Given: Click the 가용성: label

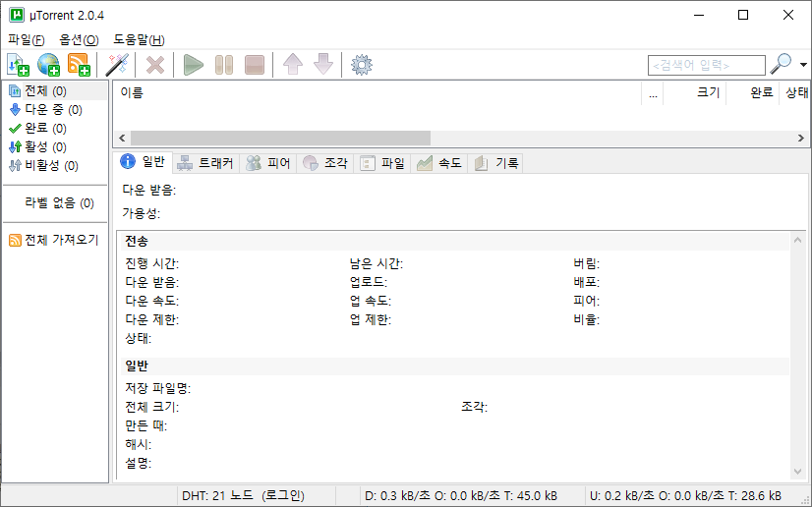Looking at the screenshot, I should (142, 213).
